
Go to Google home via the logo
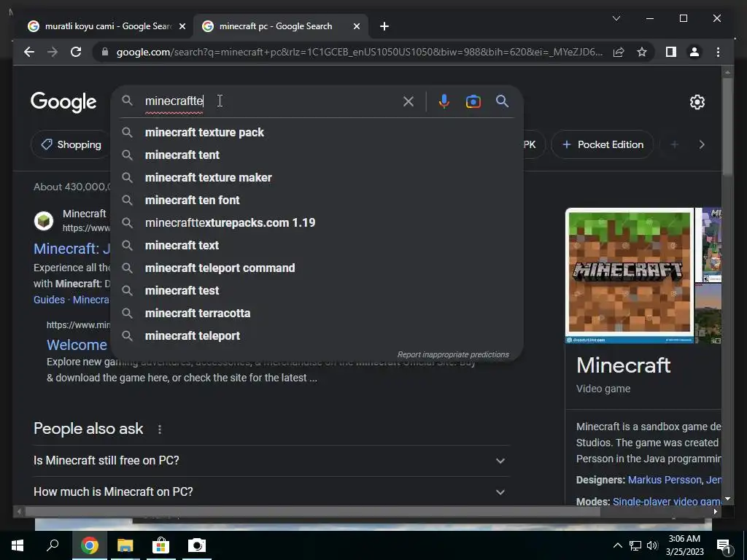tap(63, 102)
